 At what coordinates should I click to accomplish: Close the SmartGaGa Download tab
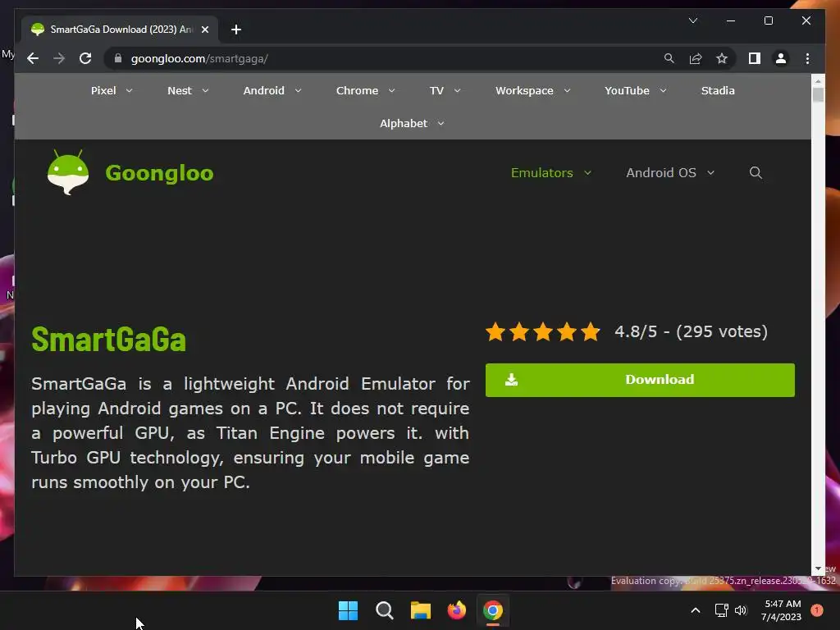click(204, 30)
